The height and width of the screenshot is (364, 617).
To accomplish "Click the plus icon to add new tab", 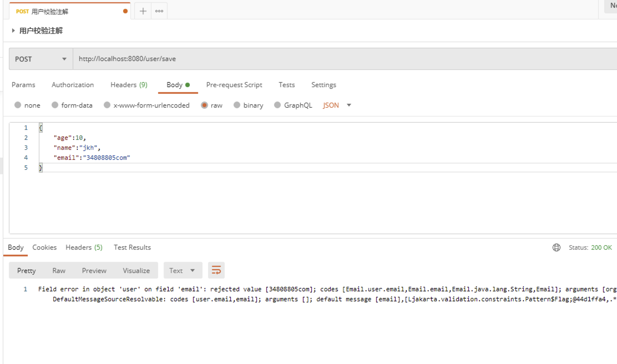I will click(143, 11).
